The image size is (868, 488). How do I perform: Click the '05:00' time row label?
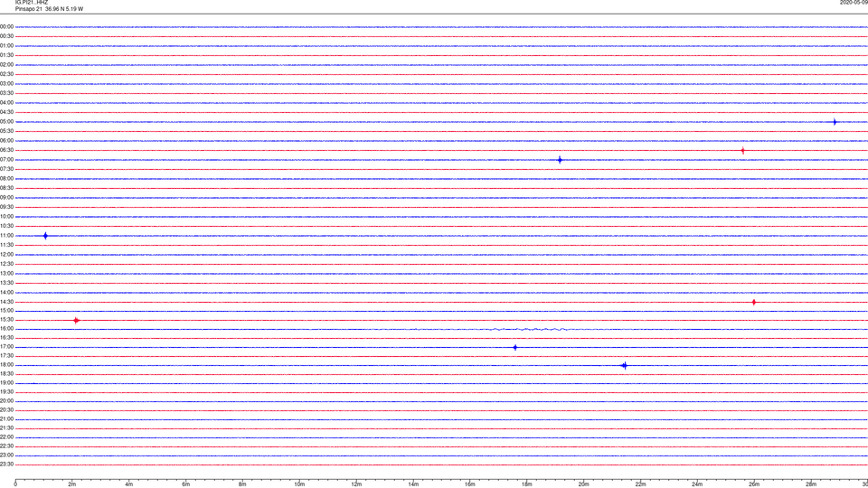[6, 122]
